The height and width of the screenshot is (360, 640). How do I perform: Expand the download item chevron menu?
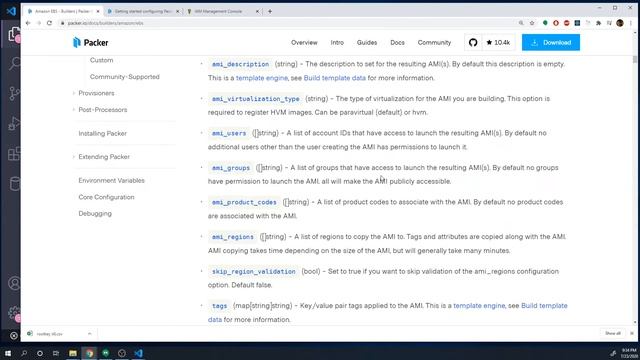pos(89,334)
